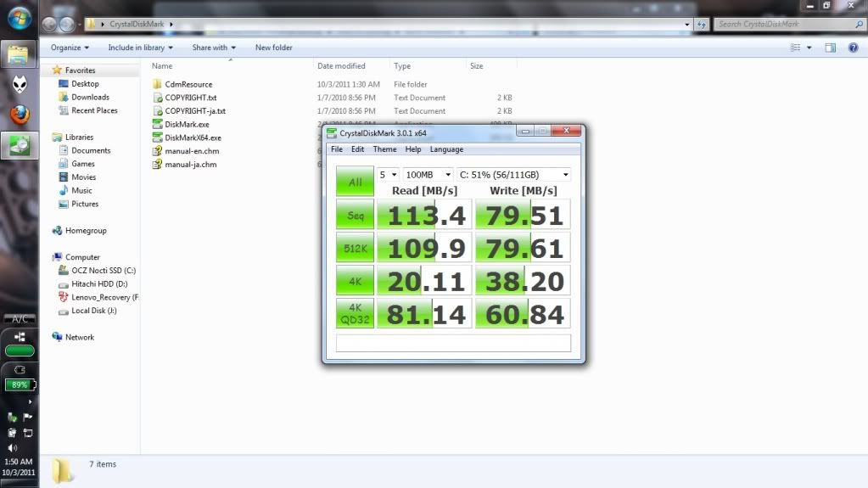Open the view options dropdown arrow
Viewport: 868px width, 488px height.
coord(809,48)
